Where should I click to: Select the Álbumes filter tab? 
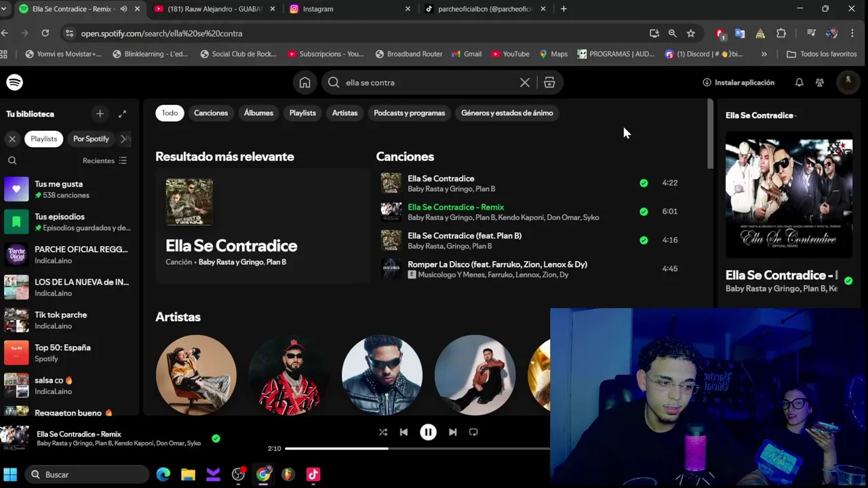(258, 113)
